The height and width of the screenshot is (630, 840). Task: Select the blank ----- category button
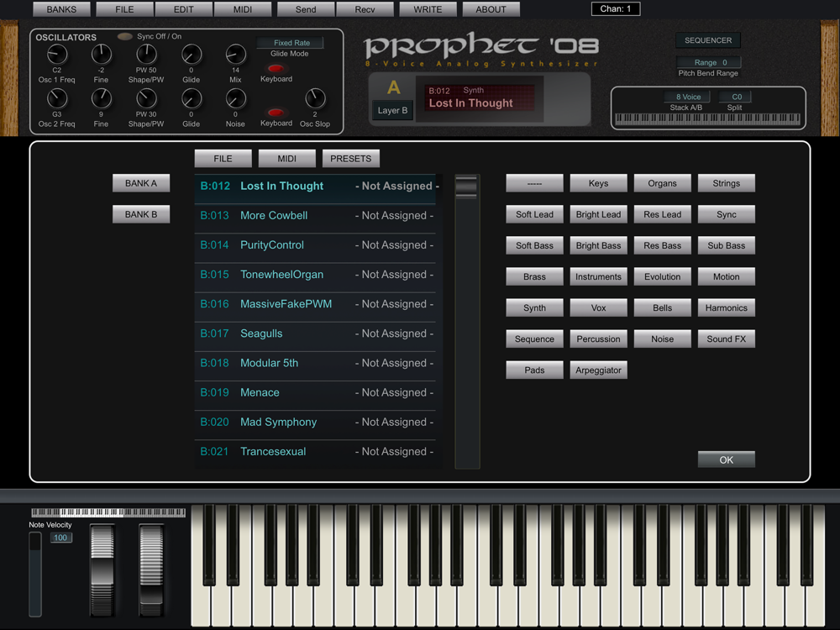click(534, 183)
